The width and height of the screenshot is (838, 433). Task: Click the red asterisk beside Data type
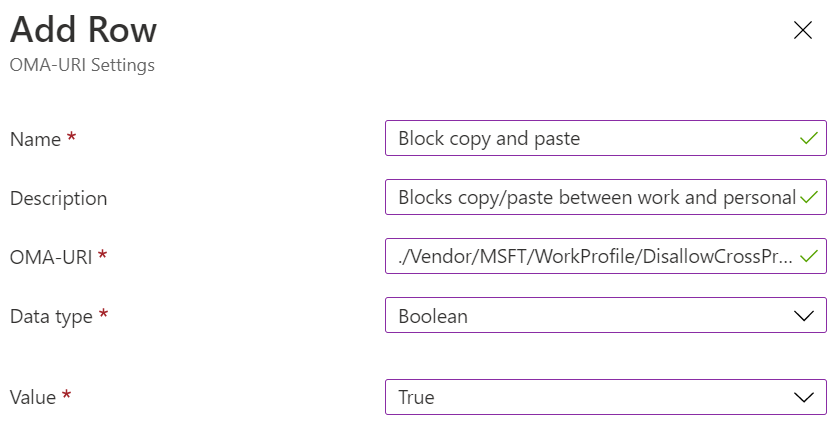pyautogui.click(x=103, y=313)
